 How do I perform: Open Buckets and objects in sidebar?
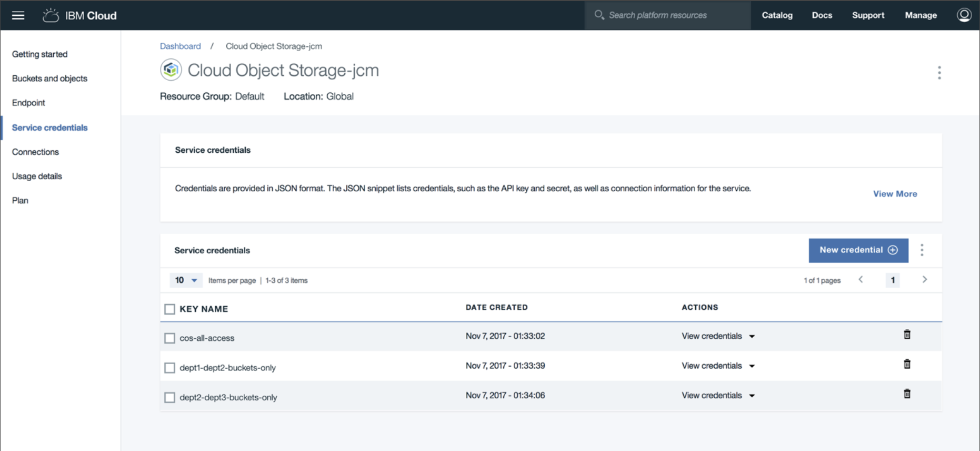(x=49, y=79)
